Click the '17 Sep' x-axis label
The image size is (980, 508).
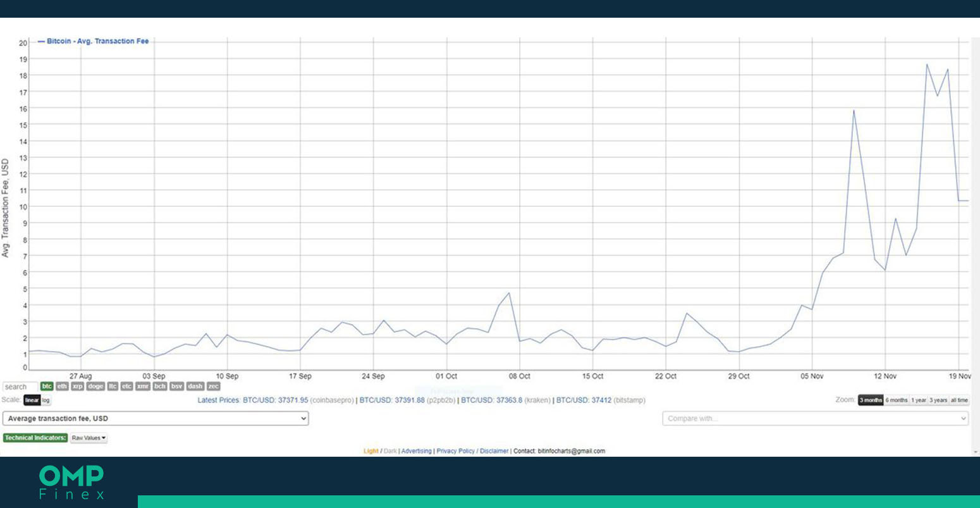[300, 376]
